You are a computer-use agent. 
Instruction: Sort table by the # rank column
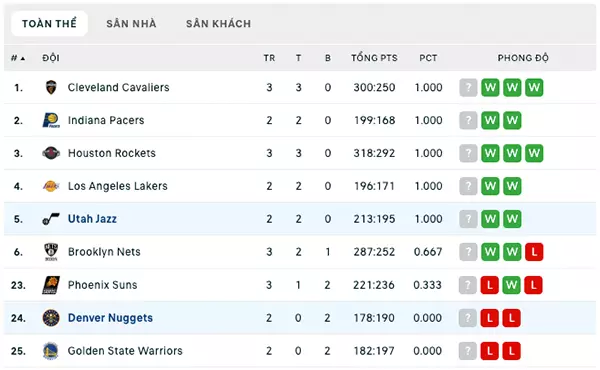(18, 58)
